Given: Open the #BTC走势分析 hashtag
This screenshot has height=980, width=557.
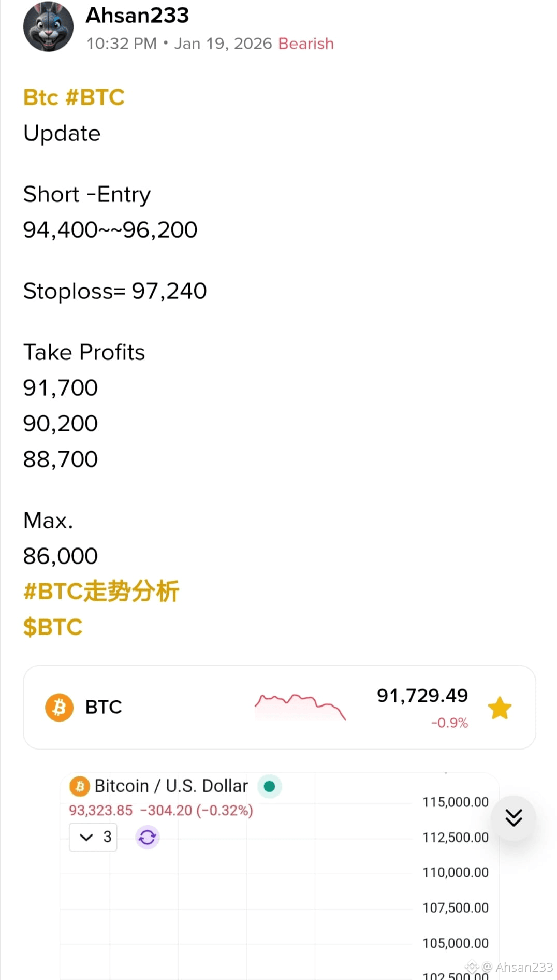Looking at the screenshot, I should click(x=101, y=591).
